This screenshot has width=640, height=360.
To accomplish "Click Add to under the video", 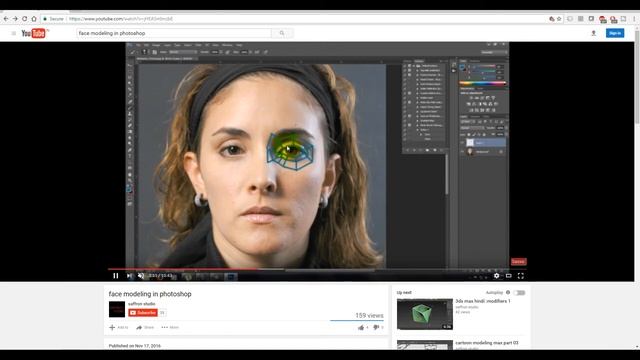I will [119, 327].
